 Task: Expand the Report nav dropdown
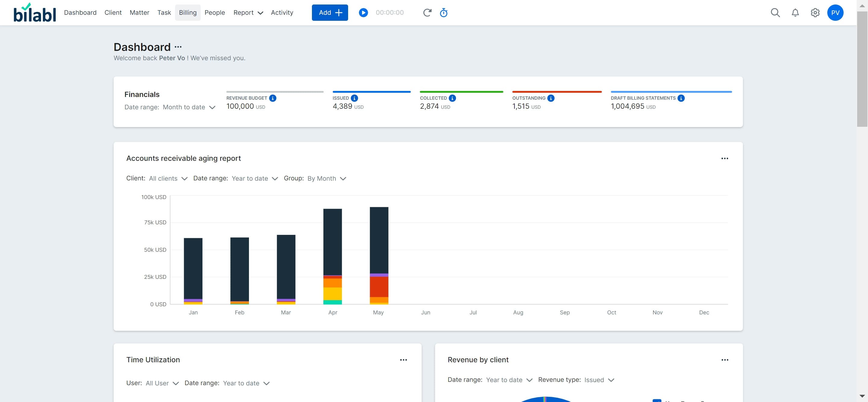pos(248,12)
